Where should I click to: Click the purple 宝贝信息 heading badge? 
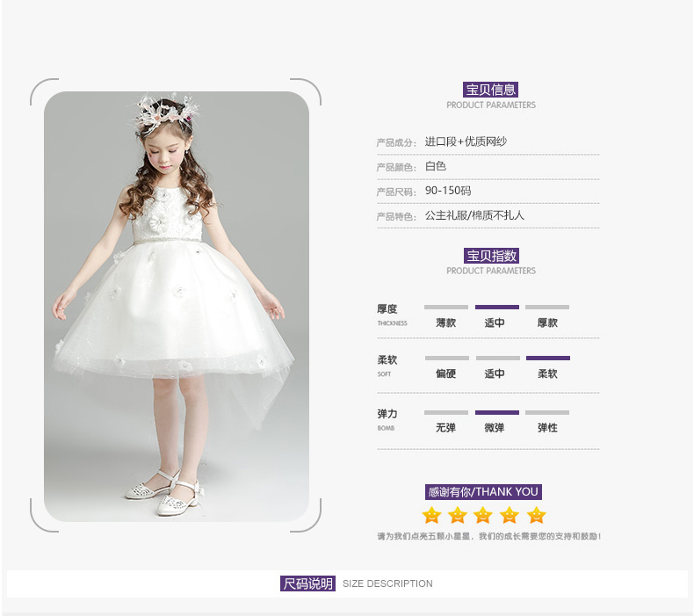coord(490,90)
